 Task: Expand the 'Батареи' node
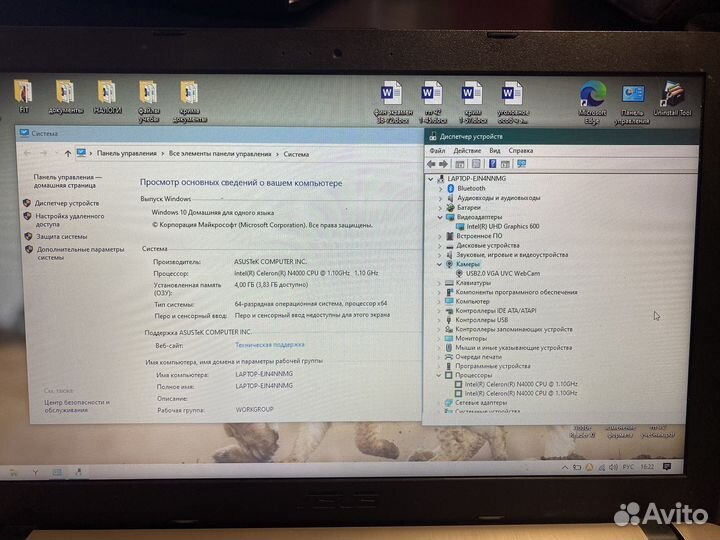coord(440,208)
